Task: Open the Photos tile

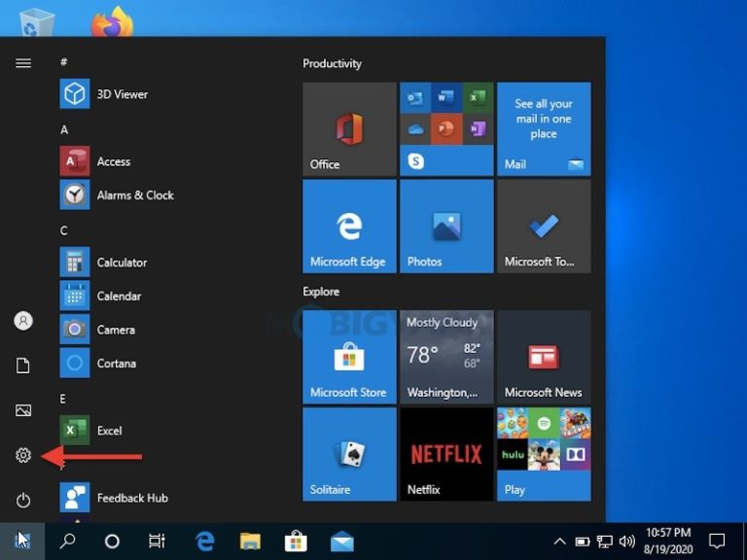Action: tap(446, 227)
